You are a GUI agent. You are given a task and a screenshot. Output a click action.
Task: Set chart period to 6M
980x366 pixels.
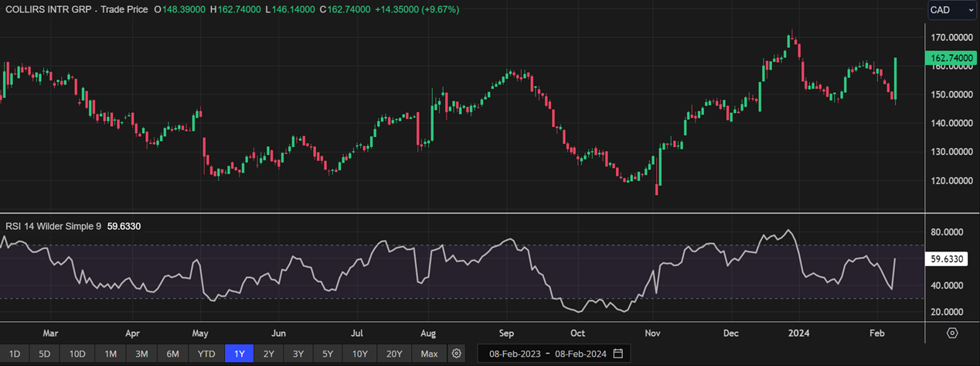tap(173, 354)
